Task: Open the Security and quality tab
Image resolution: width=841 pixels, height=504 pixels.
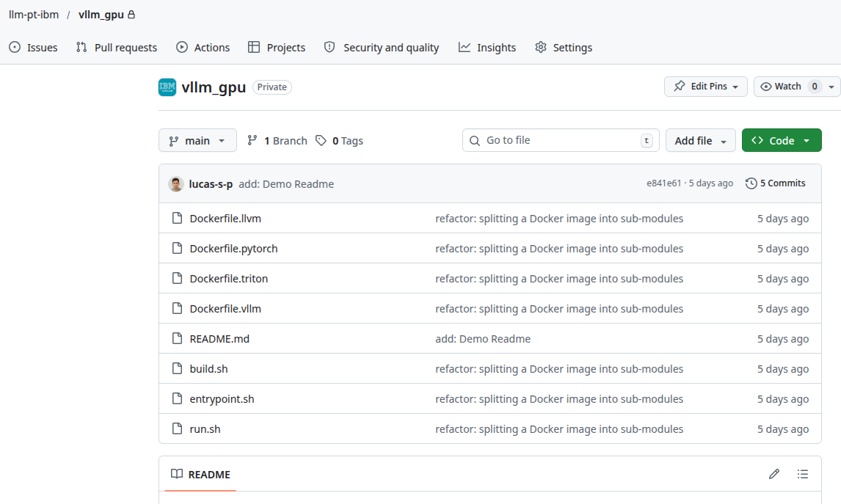Action: tap(382, 47)
